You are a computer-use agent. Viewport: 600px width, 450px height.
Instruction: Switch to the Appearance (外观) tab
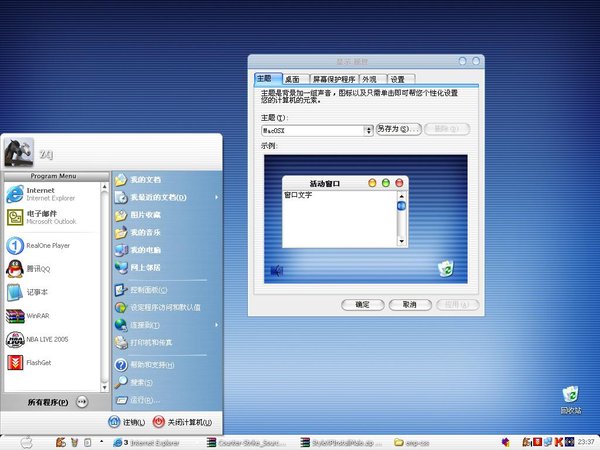point(373,79)
